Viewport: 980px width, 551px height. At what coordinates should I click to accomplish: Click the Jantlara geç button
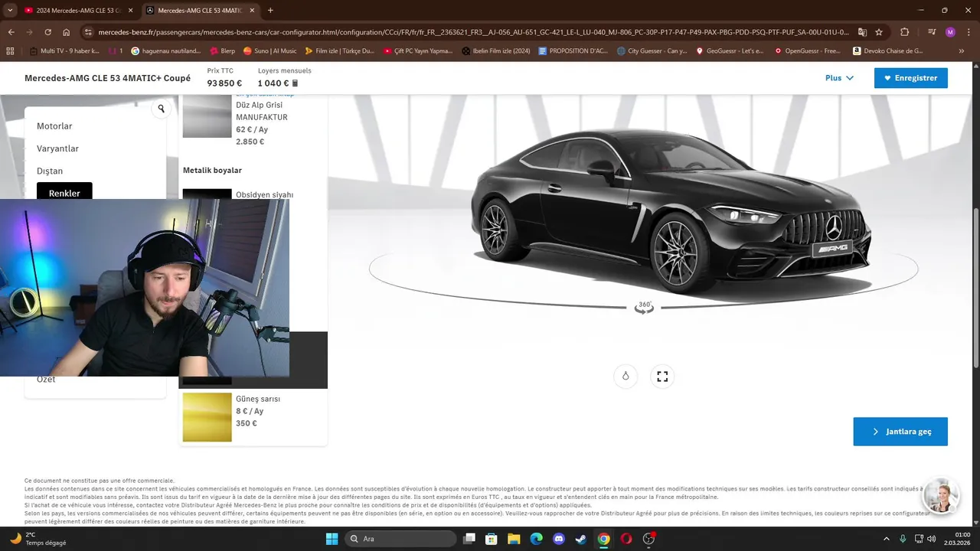[900, 432]
